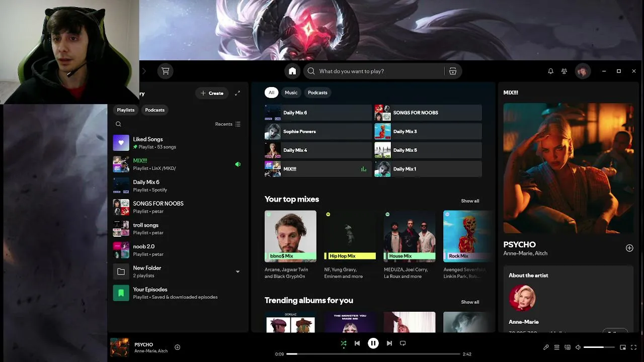Viewport: 644px width, 362px height.
Task: Open Daily Mix 1 shortcut tile
Action: tap(428, 169)
